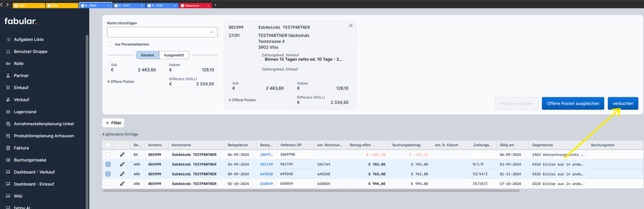644x209 pixels.
Task: Open Lagerstand via its sidebar icon
Action: click(x=8, y=112)
